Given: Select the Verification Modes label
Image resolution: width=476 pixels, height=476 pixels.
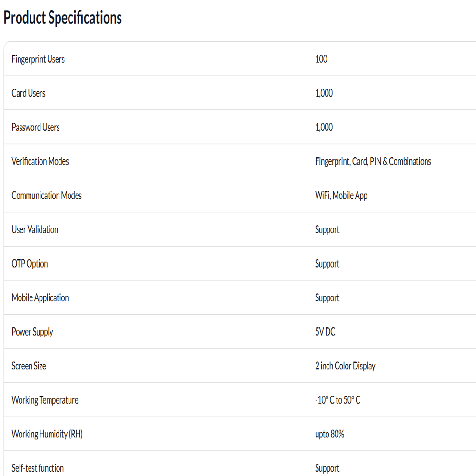Looking at the screenshot, I should click(x=40, y=161).
